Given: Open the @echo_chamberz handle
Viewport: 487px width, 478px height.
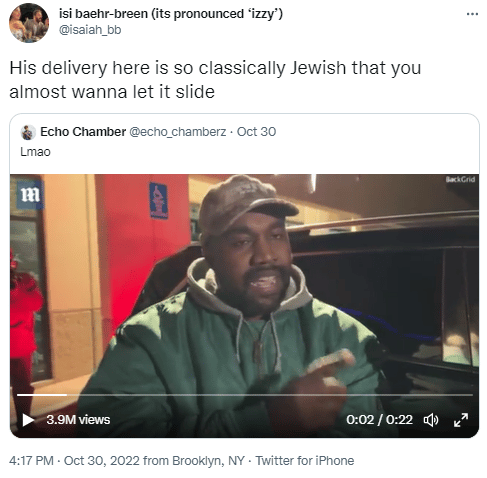Looking at the screenshot, I should click(177, 132).
